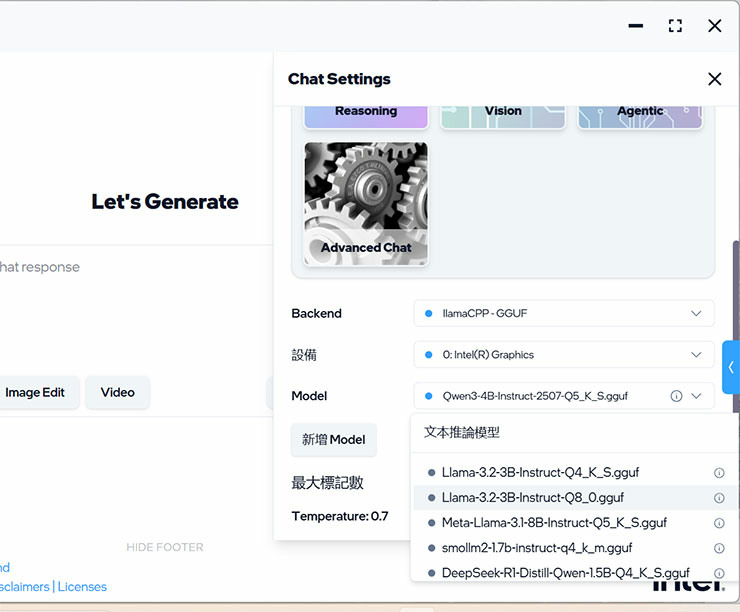Screen dimensions: 740x612
Task: Click the 文本推論模型 list header
Action: (462, 432)
